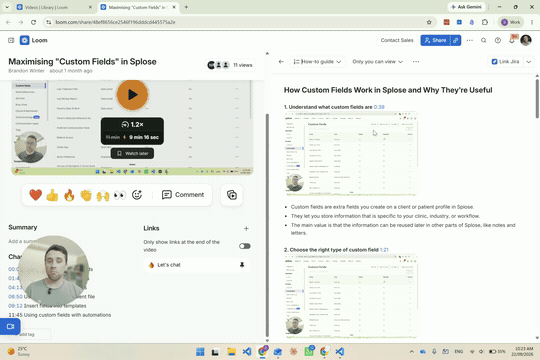The height and width of the screenshot is (360, 540).
Task: Open step 2 field type screenshot thumbnail
Action: [351, 297]
